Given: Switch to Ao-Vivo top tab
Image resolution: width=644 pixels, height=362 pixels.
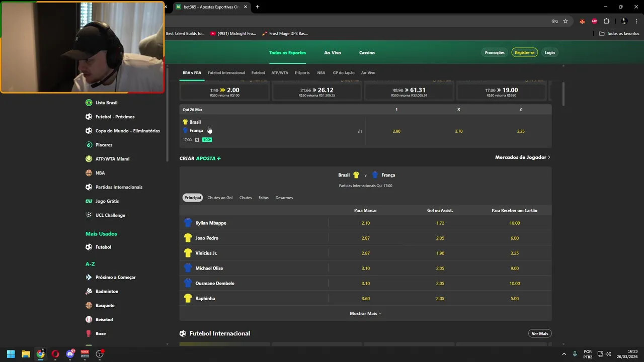Looking at the screenshot, I should click(333, 53).
